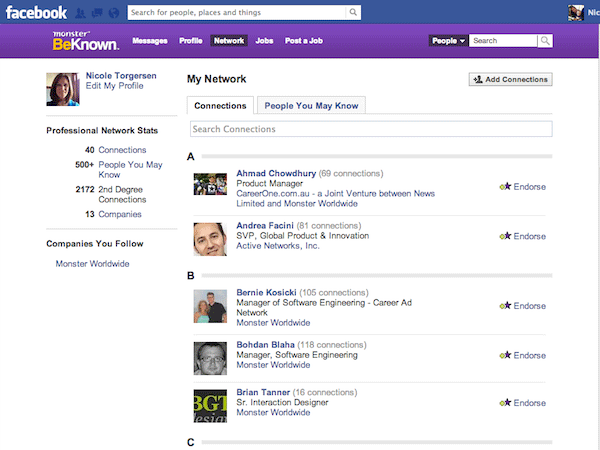Viewport: 600px width, 450px height.
Task: Click the Product Manager job title text
Action: point(269,183)
